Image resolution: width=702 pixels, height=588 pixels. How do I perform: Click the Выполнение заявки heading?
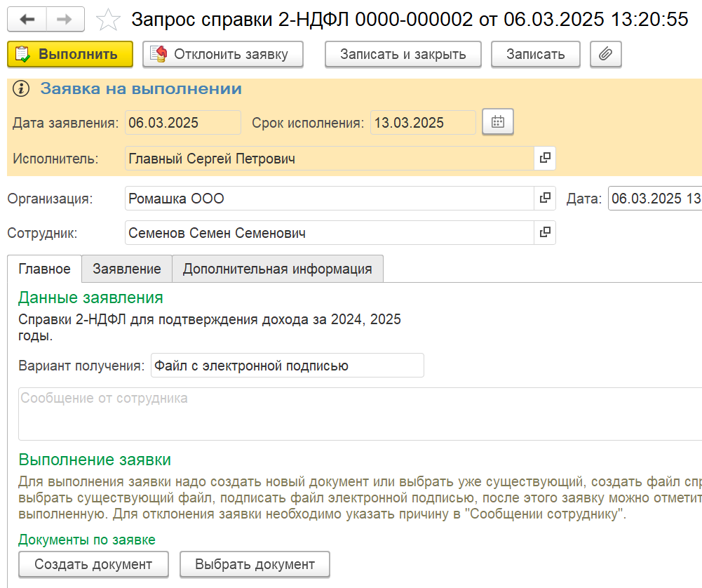click(95, 460)
